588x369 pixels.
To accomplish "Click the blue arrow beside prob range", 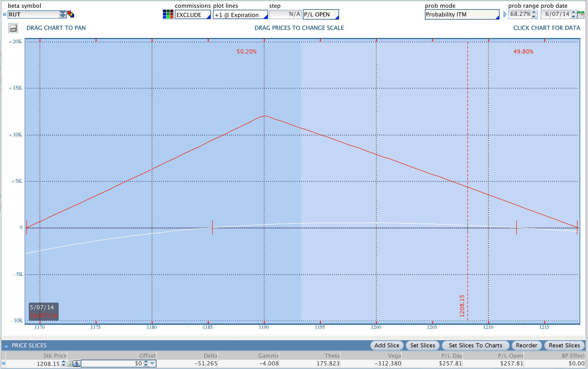I will (505, 14).
